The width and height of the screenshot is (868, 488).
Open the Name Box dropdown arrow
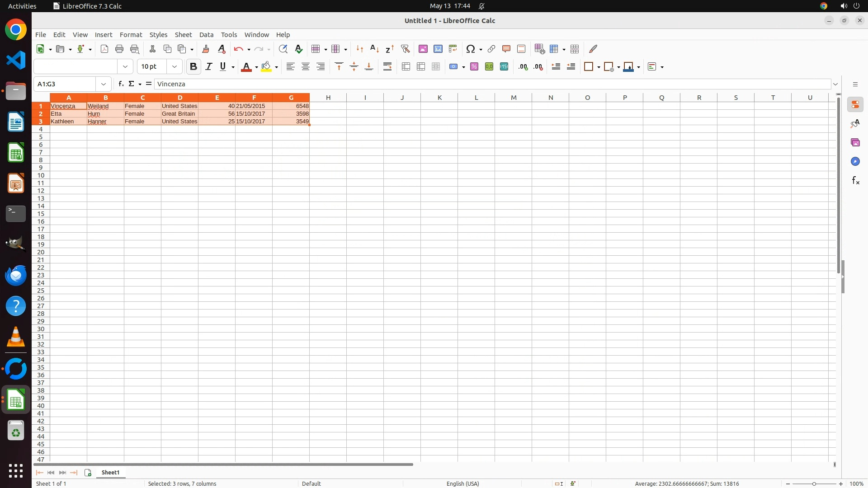click(104, 84)
